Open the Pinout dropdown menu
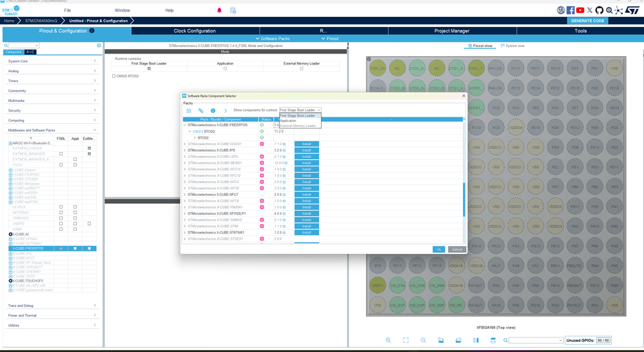644x352 pixels. pyautogui.click(x=330, y=39)
